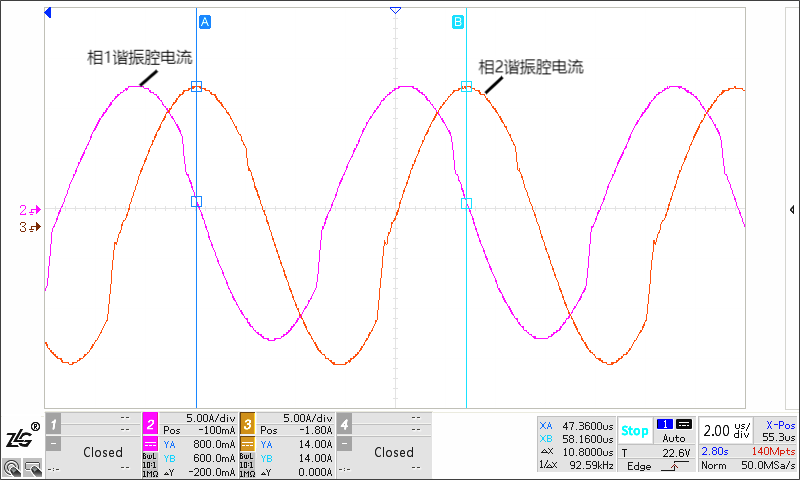This screenshot has width=800, height=480.
Task: Click the 140Mpts memory depth value
Action: tap(773, 451)
